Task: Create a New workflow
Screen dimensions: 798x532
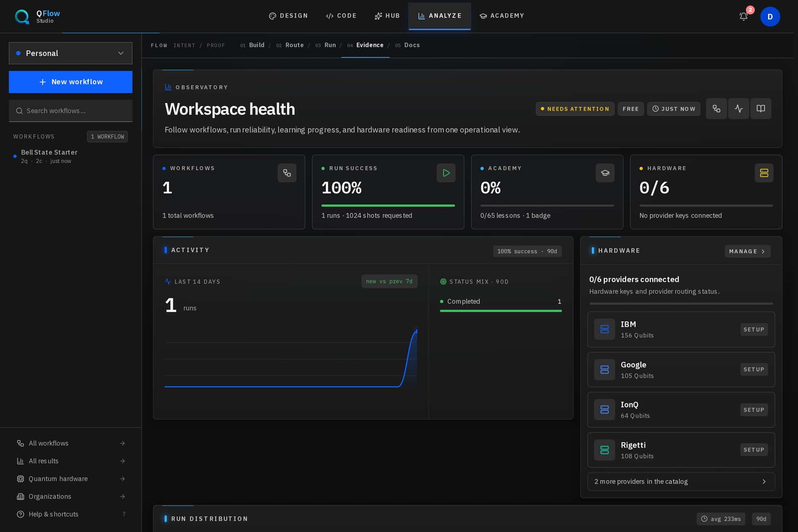Action: (x=71, y=82)
